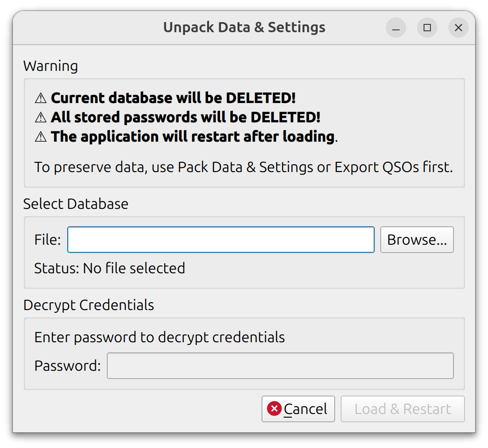Screen dimensions: 488x448
Task: Click the "Select Database" section heading
Action: click(76, 204)
